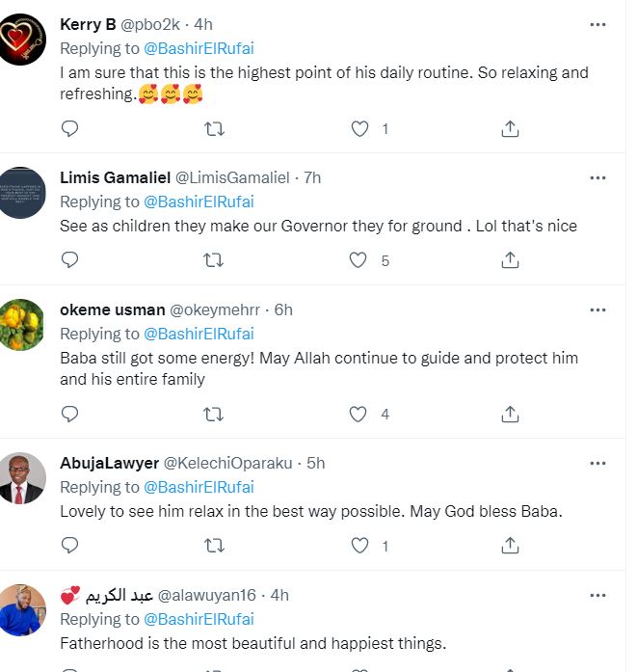Like Limis Gamaliel's tweet
637x672 pixels.
click(x=358, y=259)
